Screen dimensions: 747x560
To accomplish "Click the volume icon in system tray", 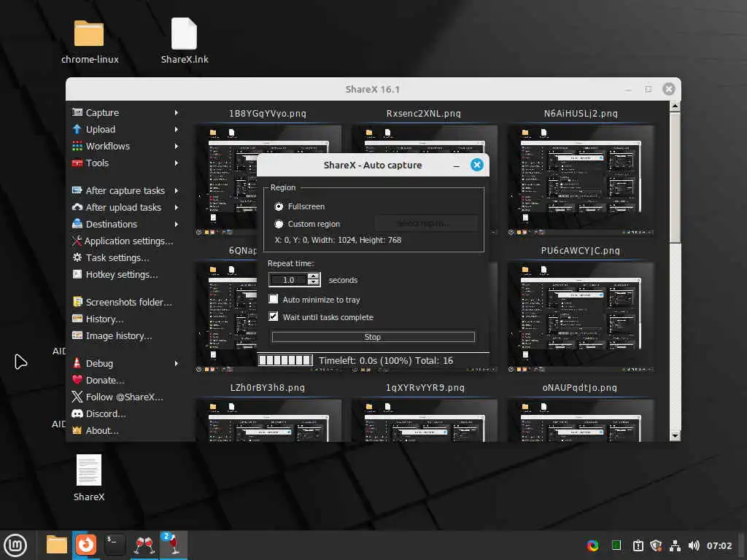I will [x=694, y=545].
